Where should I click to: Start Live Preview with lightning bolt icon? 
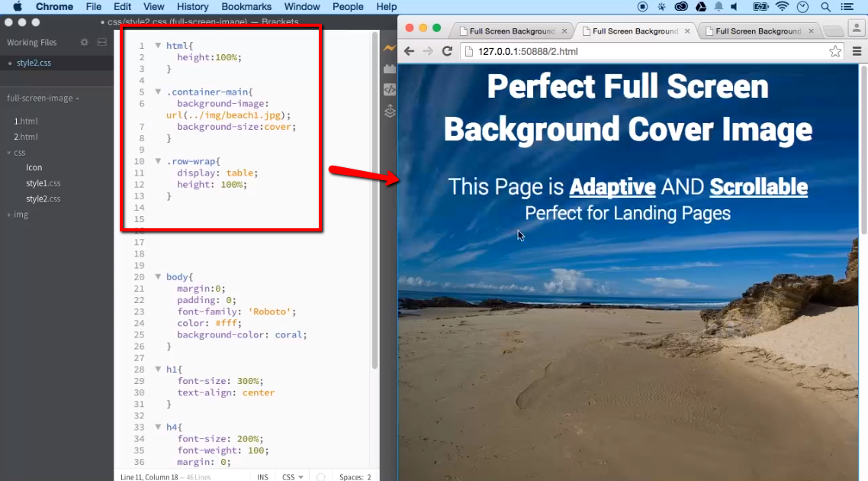pos(390,48)
